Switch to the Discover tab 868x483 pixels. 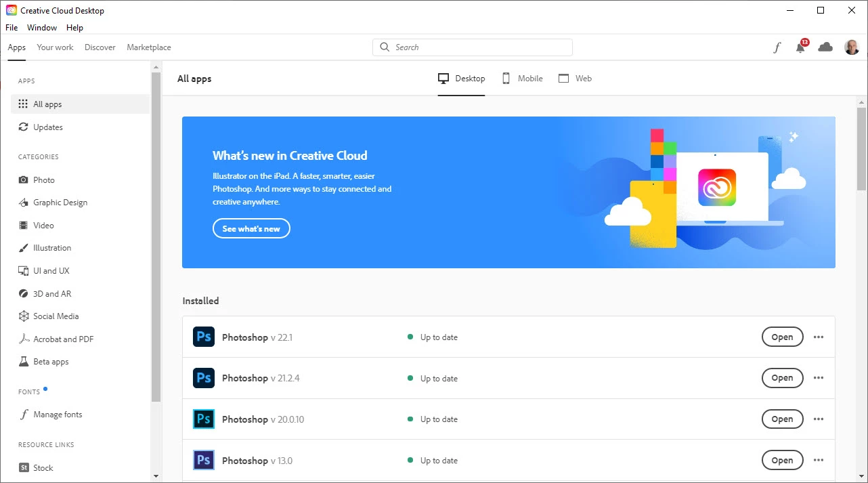pos(100,47)
